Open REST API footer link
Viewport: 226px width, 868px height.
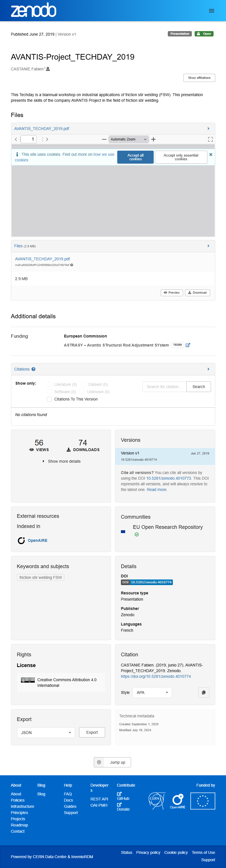pos(99,799)
